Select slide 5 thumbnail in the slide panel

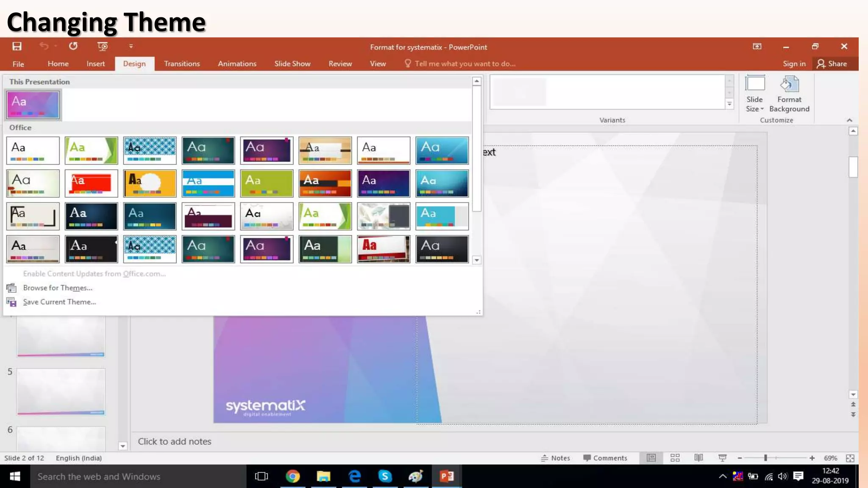coord(61,391)
